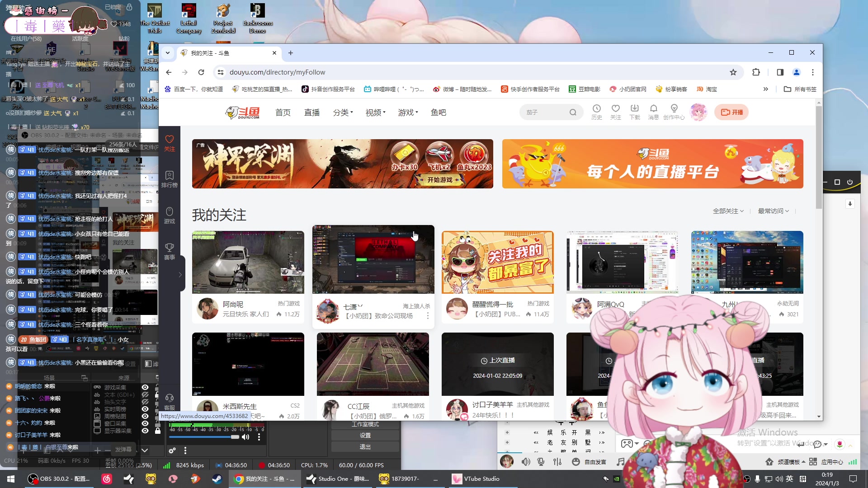
Task: Select 关注 heart in Douyu left sidebar
Action: coord(170,143)
